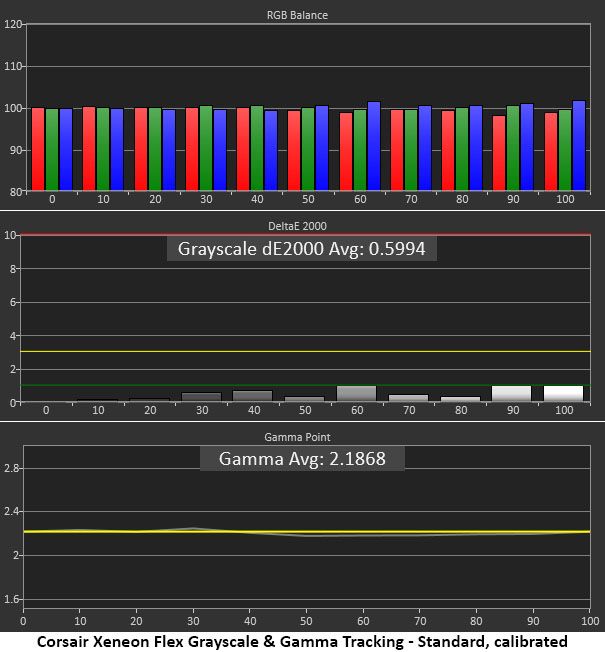
Task: Click the DeltaE bar at 90
Action: click(511, 394)
